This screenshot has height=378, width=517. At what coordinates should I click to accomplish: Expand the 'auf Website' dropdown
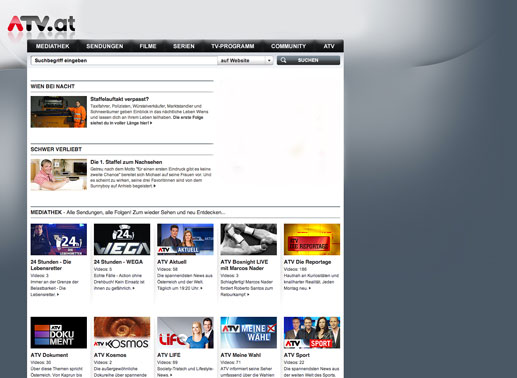[x=245, y=60]
